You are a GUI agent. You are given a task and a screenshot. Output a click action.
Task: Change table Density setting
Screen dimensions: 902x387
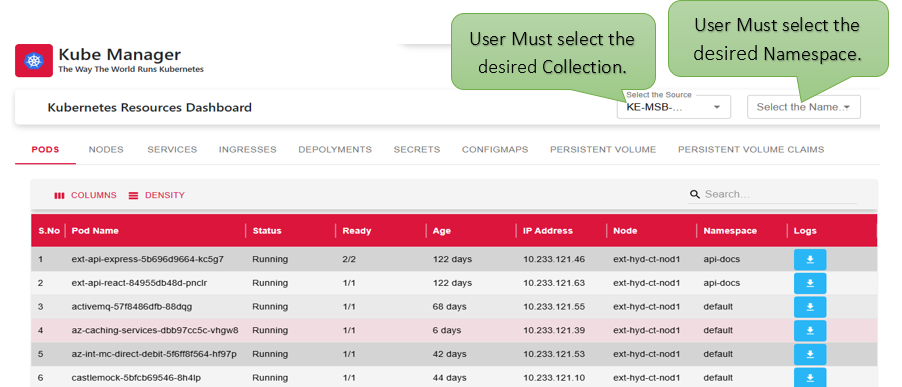156,196
